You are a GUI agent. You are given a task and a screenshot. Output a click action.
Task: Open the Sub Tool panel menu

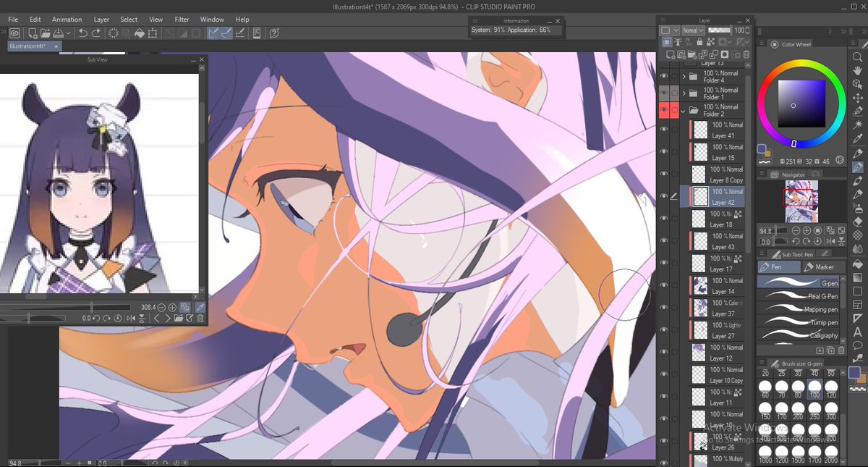[x=762, y=254]
